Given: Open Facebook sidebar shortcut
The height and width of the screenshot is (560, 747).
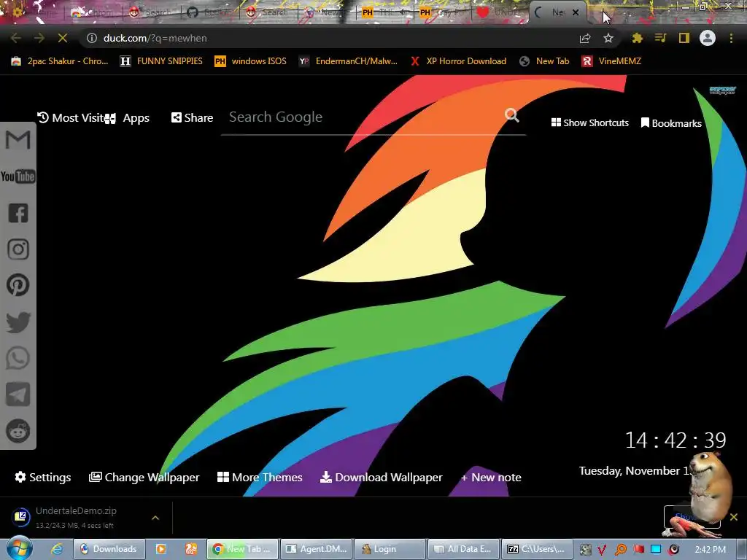Looking at the screenshot, I should 18,213.
